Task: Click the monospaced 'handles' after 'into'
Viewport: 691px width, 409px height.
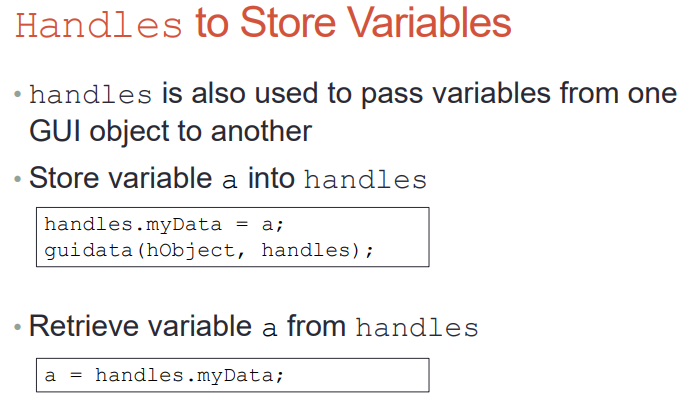Action: [x=365, y=180]
